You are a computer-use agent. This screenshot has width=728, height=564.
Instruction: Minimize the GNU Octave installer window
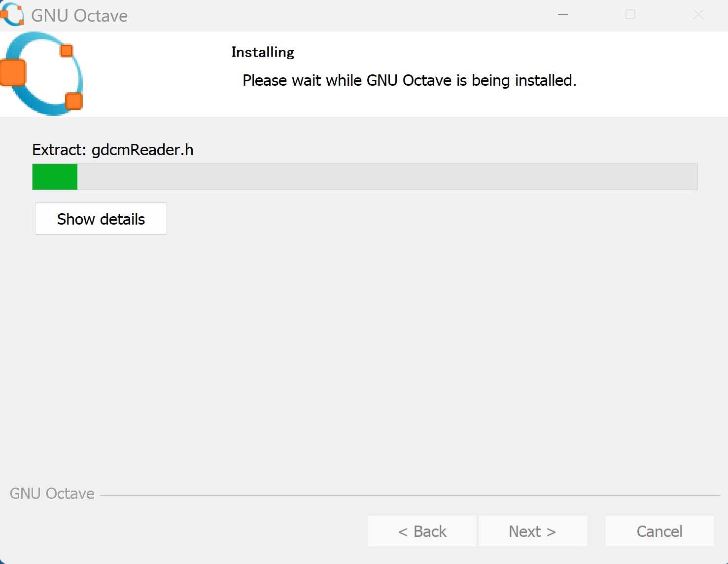[563, 15]
